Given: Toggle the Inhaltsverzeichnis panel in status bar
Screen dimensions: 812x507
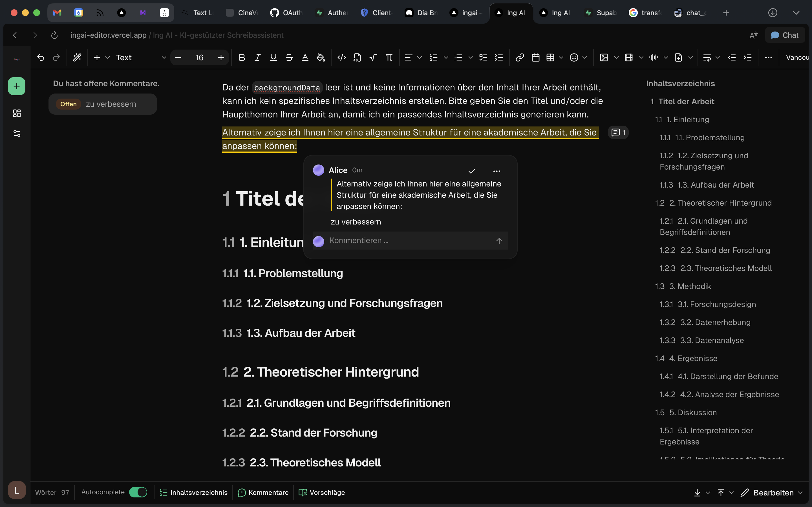Looking at the screenshot, I should click(x=194, y=492).
